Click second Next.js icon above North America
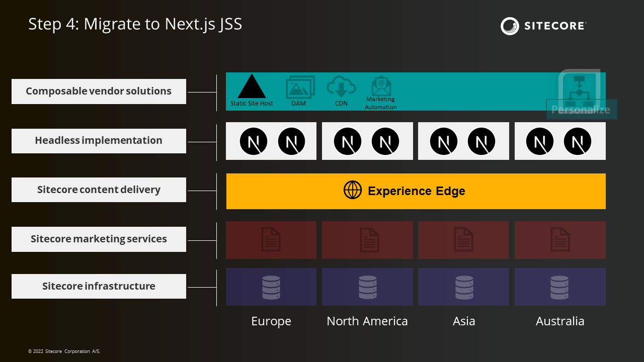This screenshot has width=644, height=362. click(385, 141)
